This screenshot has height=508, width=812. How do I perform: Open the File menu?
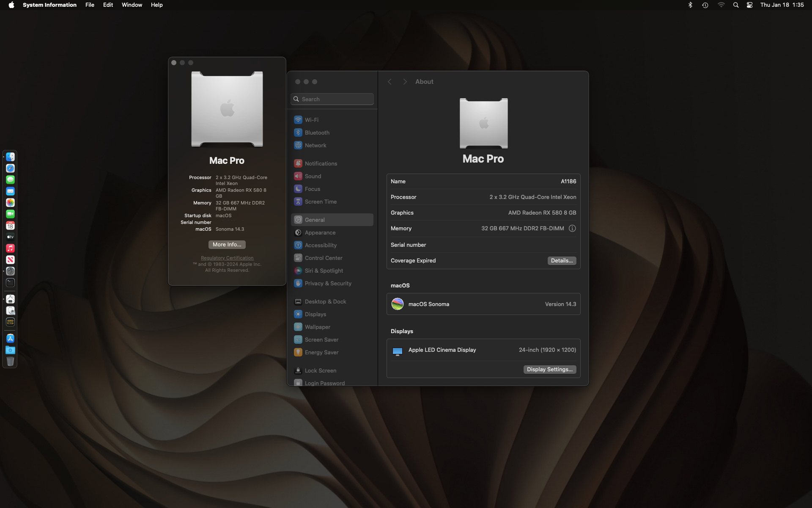click(90, 5)
